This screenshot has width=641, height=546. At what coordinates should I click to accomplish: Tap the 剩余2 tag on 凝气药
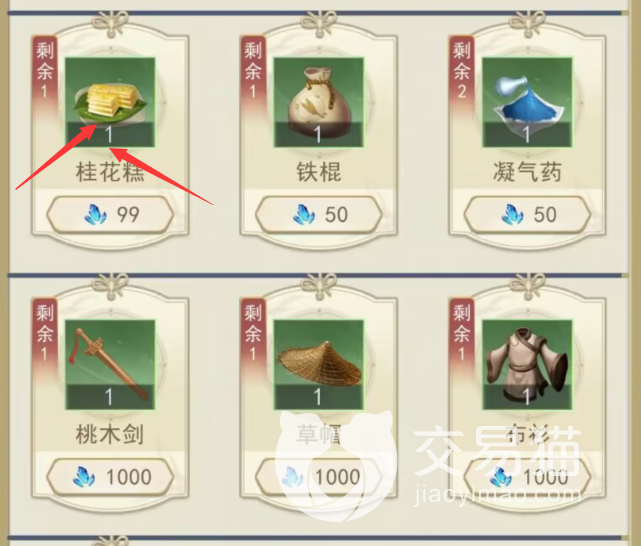(x=462, y=70)
